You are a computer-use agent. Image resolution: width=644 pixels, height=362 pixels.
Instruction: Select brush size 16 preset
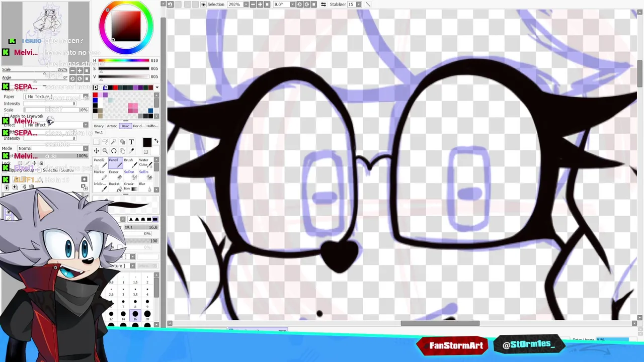(135, 315)
